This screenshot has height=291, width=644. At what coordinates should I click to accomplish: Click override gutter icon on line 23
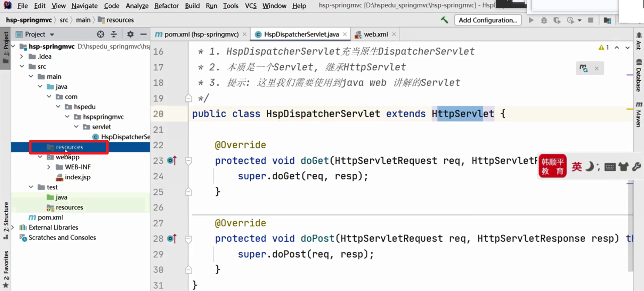click(172, 161)
